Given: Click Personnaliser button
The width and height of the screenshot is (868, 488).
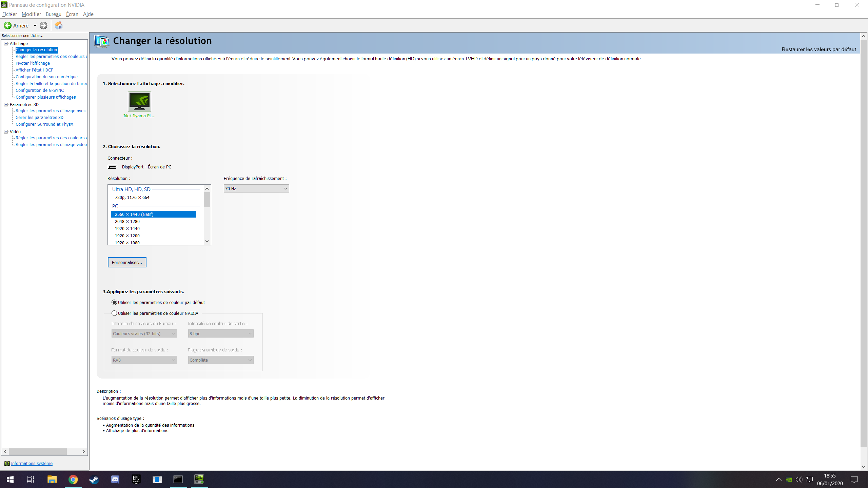Looking at the screenshot, I should 127,262.
